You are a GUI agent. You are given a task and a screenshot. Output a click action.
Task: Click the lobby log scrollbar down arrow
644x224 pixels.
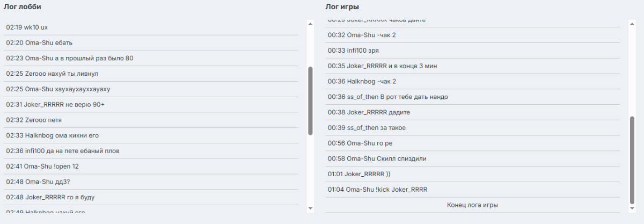310,208
